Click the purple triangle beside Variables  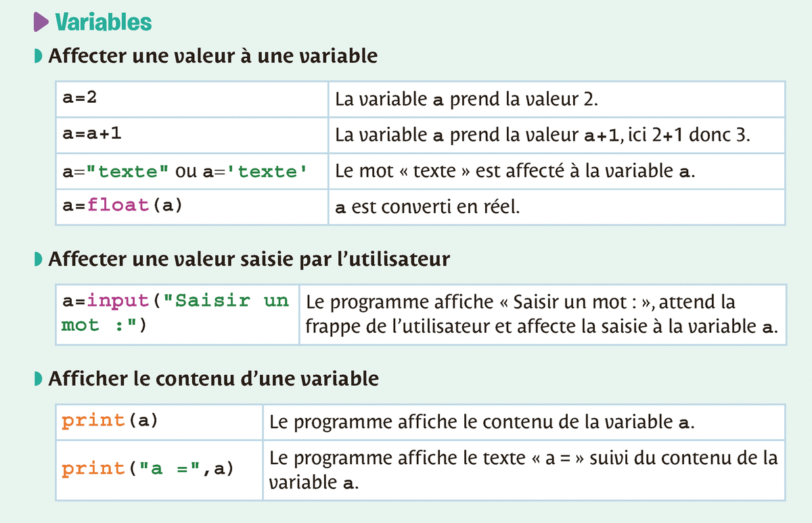[41, 22]
